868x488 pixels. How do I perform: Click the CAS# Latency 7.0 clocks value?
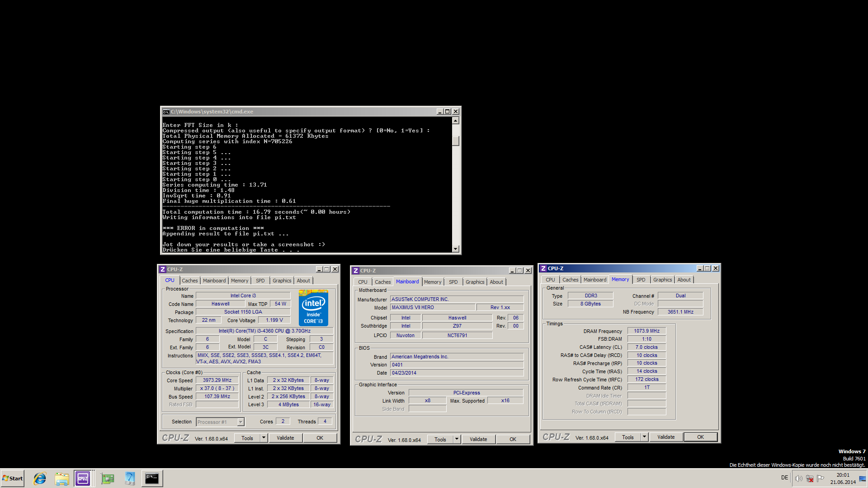(646, 347)
